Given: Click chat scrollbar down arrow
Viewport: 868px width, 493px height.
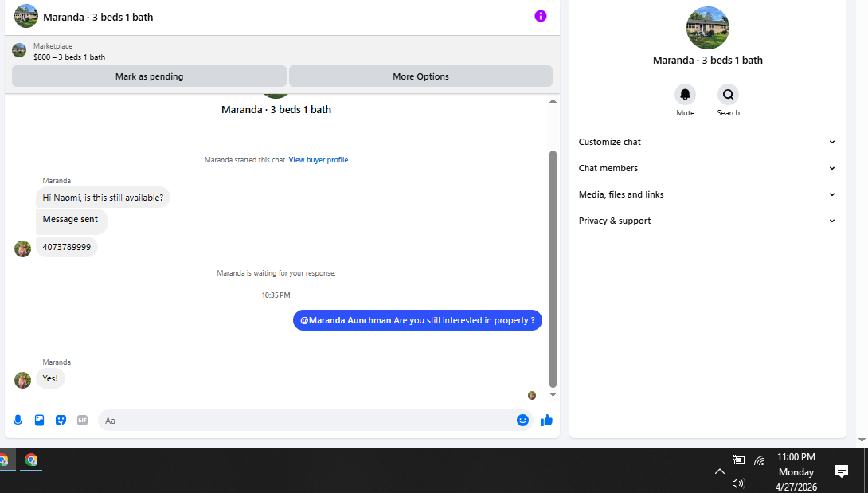Looking at the screenshot, I should [553, 395].
